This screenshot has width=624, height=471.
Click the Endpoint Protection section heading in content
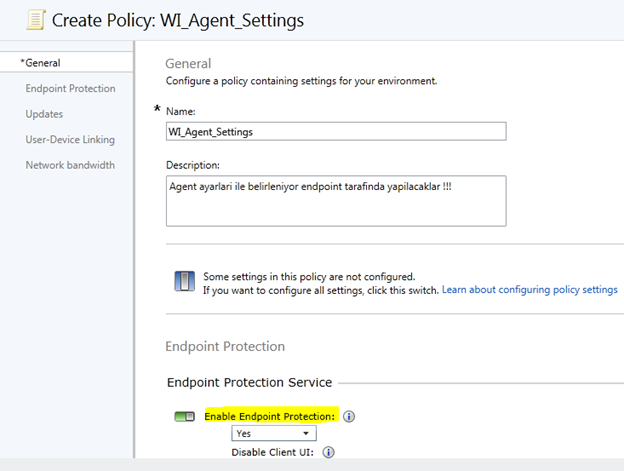click(x=225, y=346)
